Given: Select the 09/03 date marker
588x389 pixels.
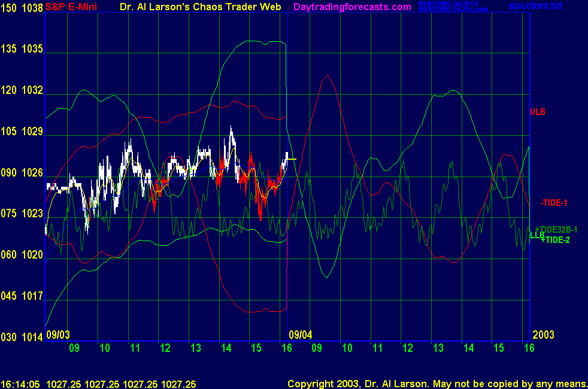Looking at the screenshot, I should pos(58,335).
